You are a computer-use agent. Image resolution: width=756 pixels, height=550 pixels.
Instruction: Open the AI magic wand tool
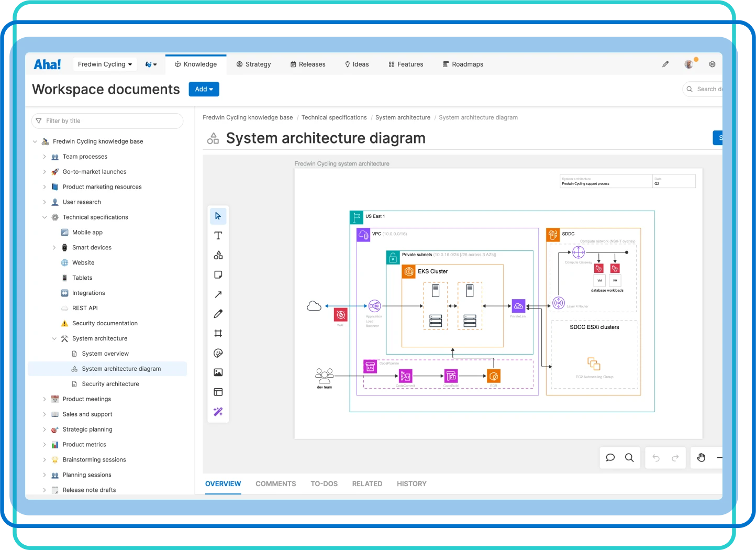pos(218,412)
